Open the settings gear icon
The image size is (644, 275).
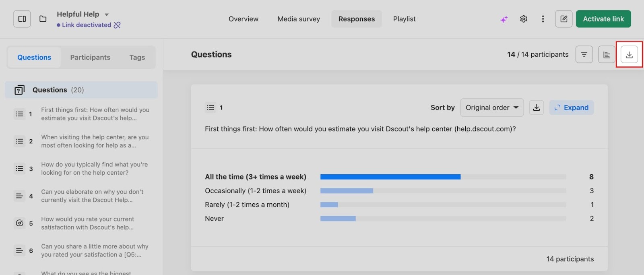tap(523, 19)
